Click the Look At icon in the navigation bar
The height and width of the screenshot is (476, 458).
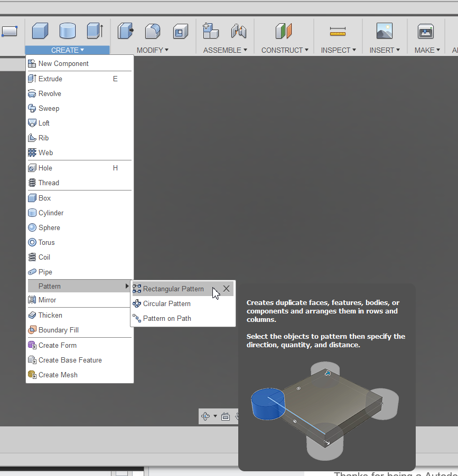226,416
